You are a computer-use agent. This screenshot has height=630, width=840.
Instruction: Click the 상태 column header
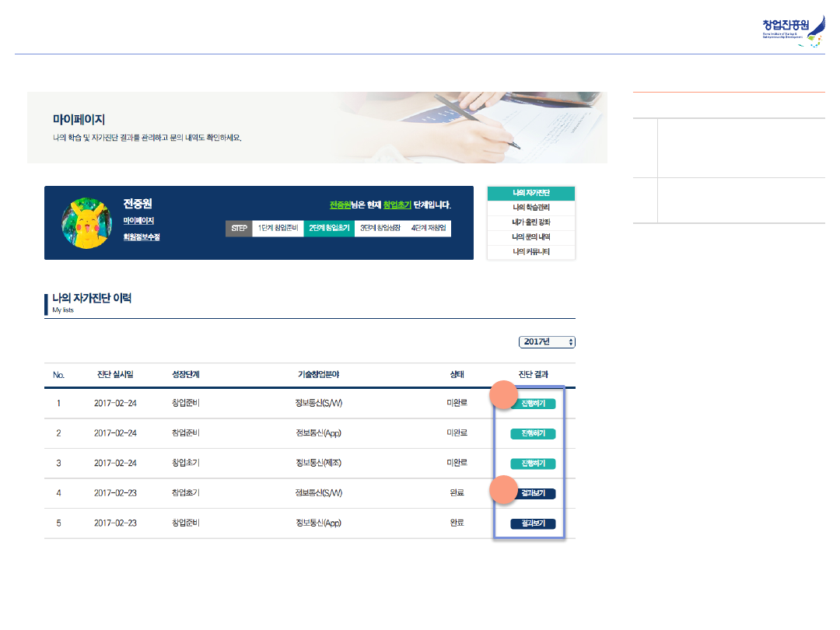click(x=457, y=374)
